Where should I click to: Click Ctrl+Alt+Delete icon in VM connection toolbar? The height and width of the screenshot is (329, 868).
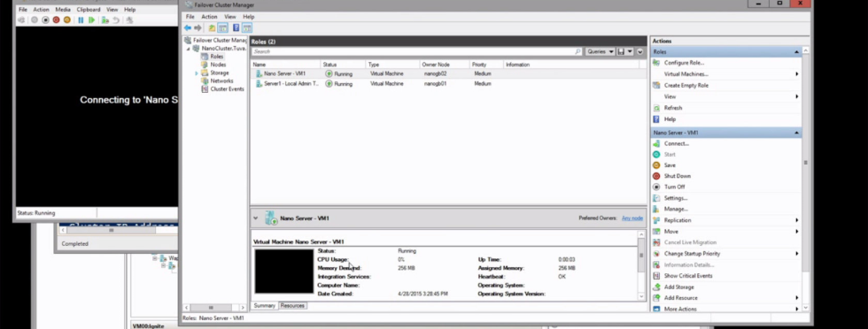click(x=21, y=20)
